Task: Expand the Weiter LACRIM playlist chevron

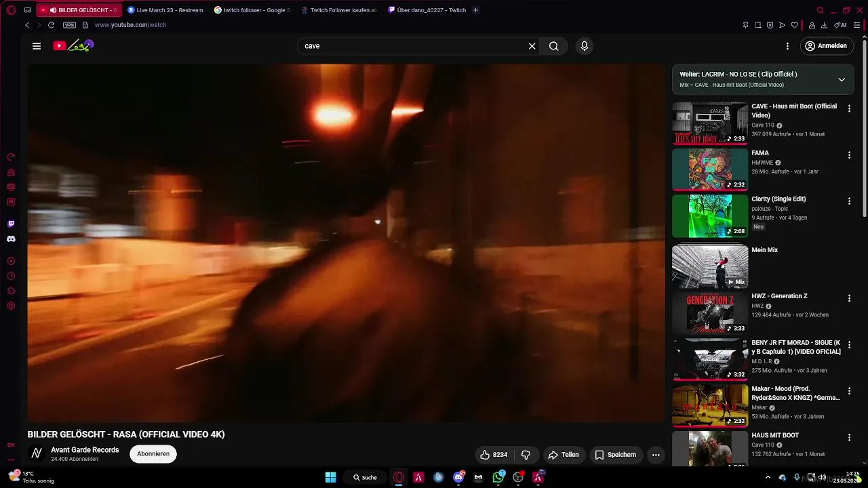Action: click(x=842, y=79)
